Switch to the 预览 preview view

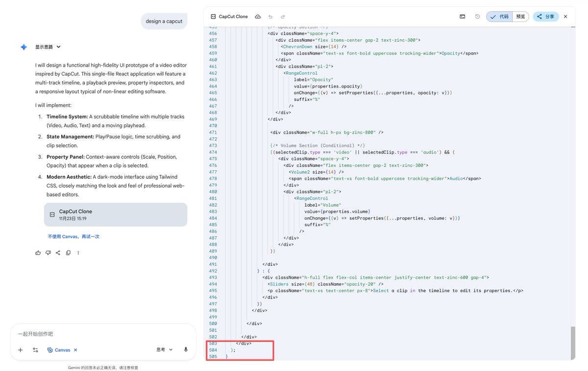click(x=520, y=17)
